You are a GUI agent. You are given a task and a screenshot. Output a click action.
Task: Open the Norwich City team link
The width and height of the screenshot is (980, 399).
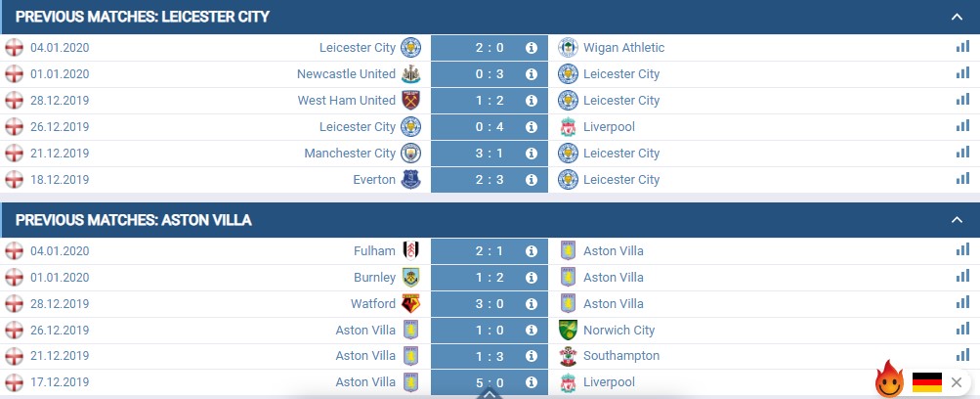(618, 331)
